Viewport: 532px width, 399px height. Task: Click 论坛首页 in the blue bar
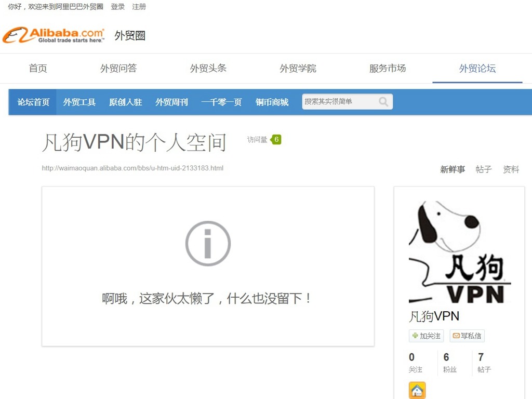(33, 102)
